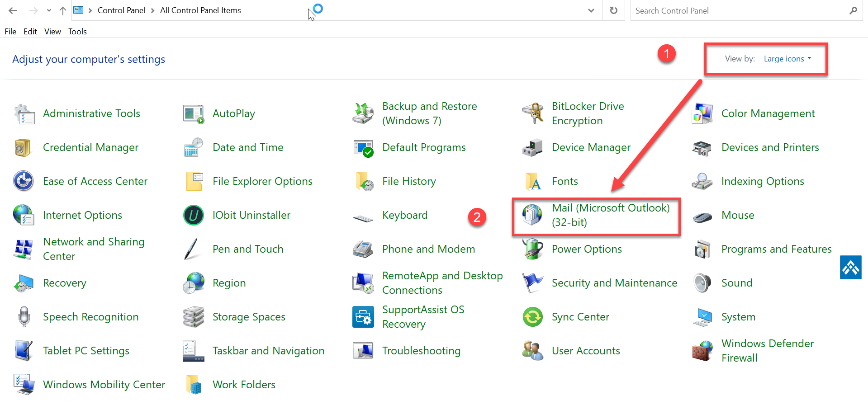This screenshot has height=419, width=868.
Task: Click the Mouse icon
Action: (x=702, y=217)
